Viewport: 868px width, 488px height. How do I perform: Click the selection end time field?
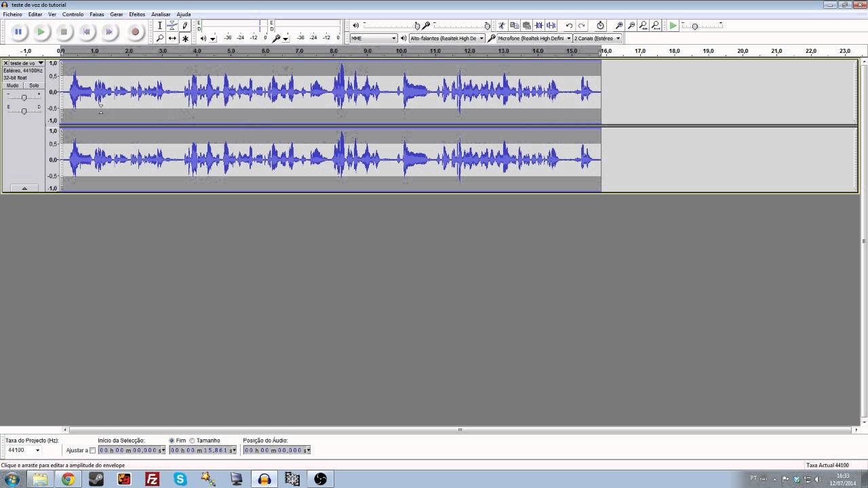tap(203, 450)
